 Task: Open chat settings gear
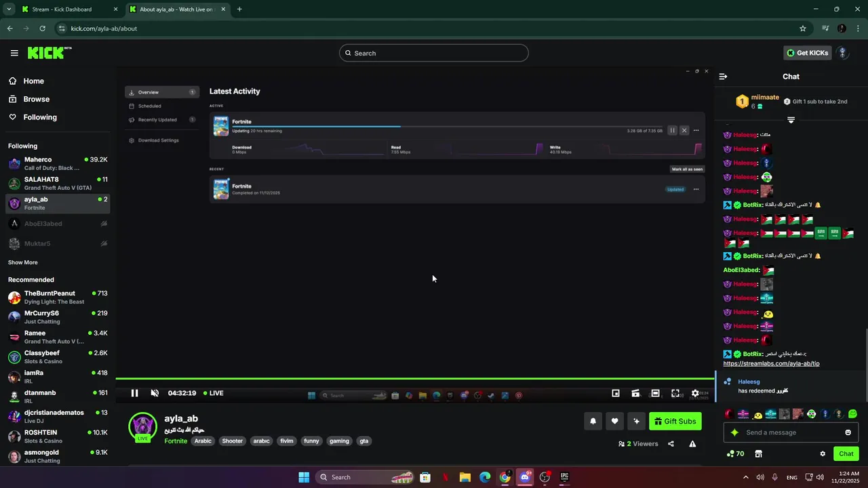pos(823,454)
